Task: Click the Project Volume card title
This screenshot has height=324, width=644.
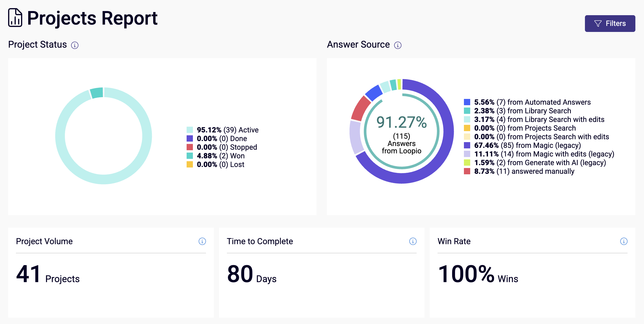Action: click(x=44, y=241)
